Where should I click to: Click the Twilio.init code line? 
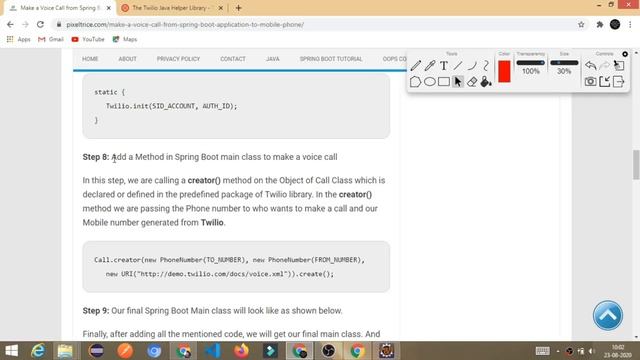coord(171,106)
